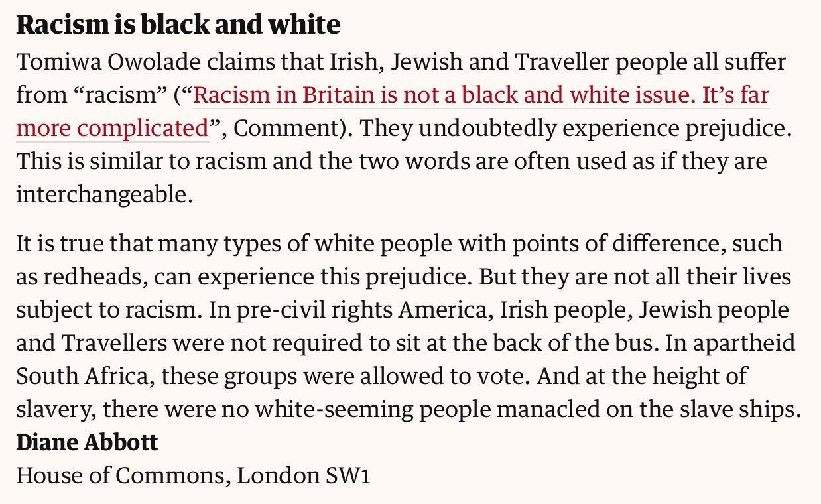This screenshot has height=504, width=821.
Task: Click the "House of Commons, London SW1" address
Action: click(192, 475)
